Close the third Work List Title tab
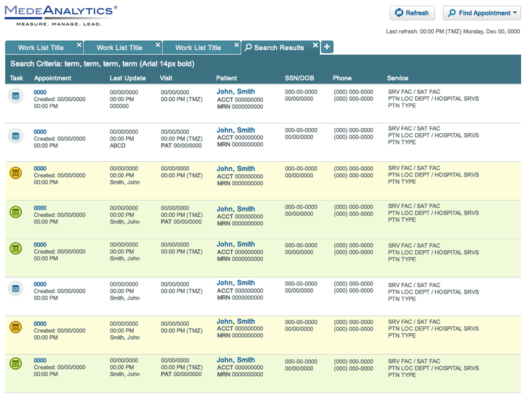Viewport: 532px width, 402px height. [x=237, y=45]
